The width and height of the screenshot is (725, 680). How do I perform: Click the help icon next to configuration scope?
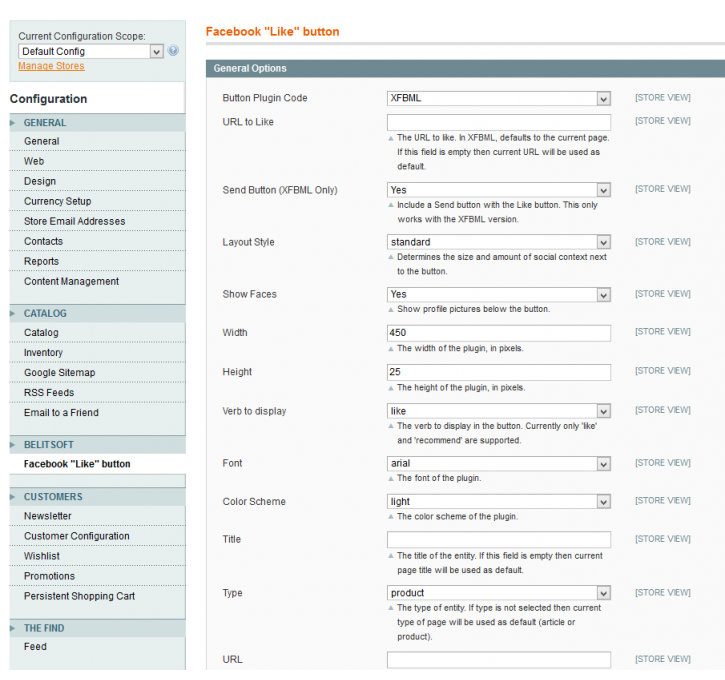point(173,50)
